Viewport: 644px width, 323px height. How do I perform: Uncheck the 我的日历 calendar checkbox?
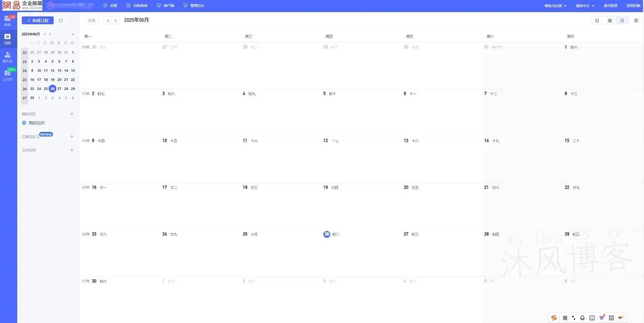point(24,123)
